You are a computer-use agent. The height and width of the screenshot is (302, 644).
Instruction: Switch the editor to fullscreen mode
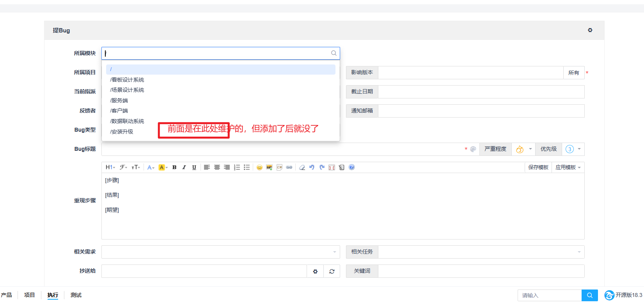click(x=332, y=167)
